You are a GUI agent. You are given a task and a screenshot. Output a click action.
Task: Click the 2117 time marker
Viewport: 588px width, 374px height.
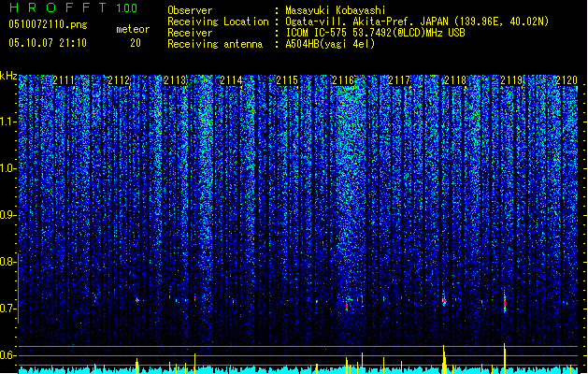click(399, 80)
